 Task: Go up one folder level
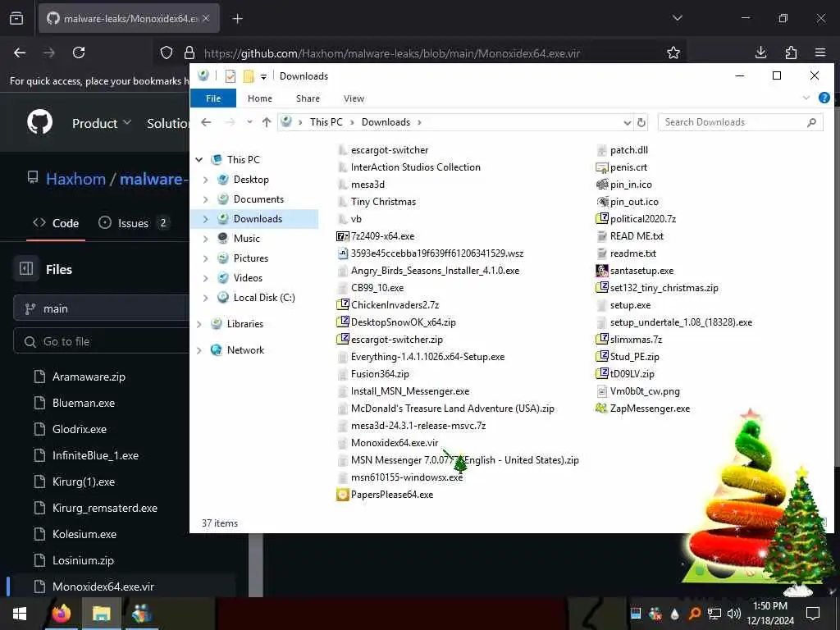[x=267, y=122]
